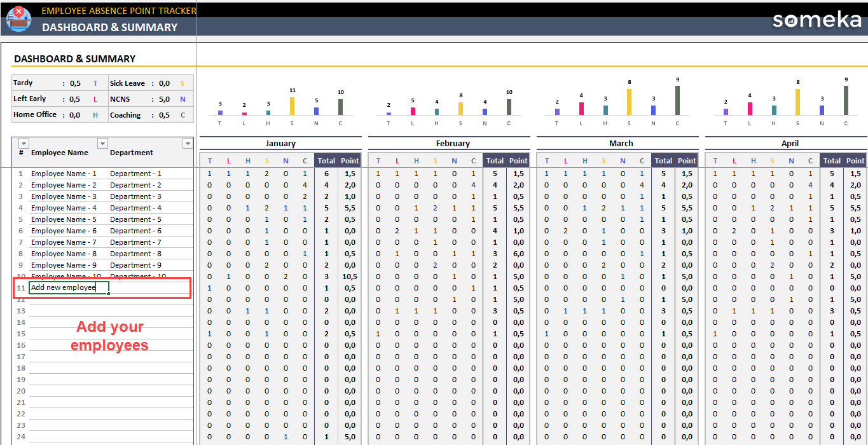Open the filter dropdown for the # column
Image resolution: width=868 pixels, height=445 pixels.
pyautogui.click(x=24, y=144)
